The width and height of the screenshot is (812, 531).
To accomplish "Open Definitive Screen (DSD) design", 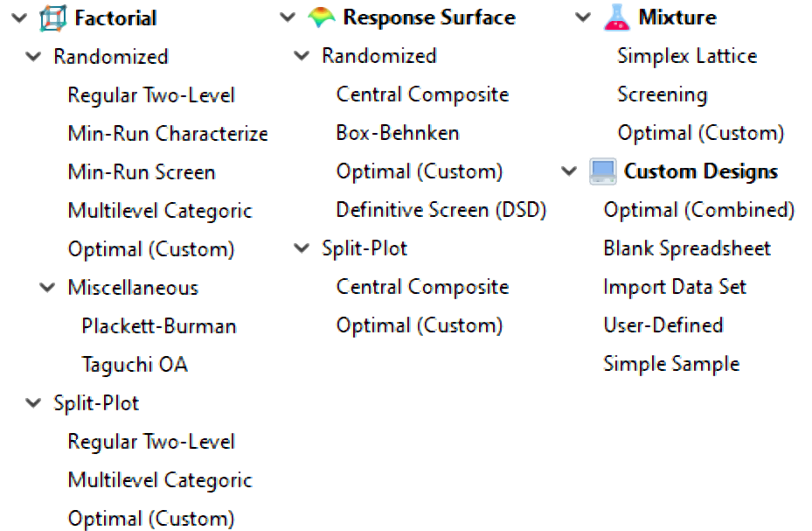I will click(x=441, y=210).
